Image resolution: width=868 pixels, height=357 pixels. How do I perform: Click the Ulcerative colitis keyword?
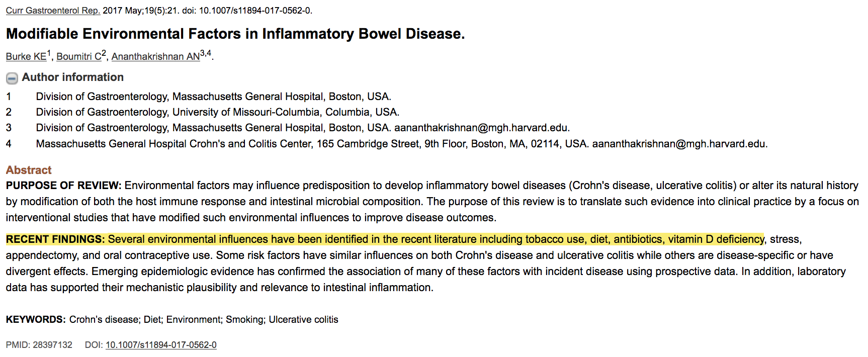pyautogui.click(x=303, y=320)
